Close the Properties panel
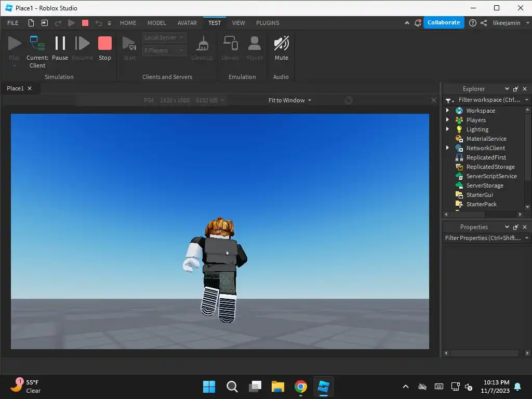 coord(525,227)
